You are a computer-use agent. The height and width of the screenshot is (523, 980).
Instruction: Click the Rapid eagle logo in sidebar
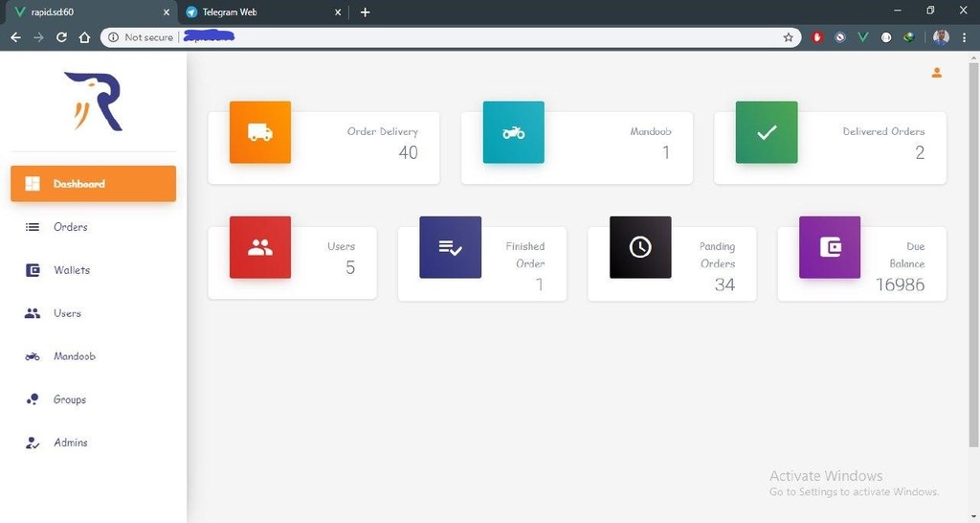pos(94,101)
